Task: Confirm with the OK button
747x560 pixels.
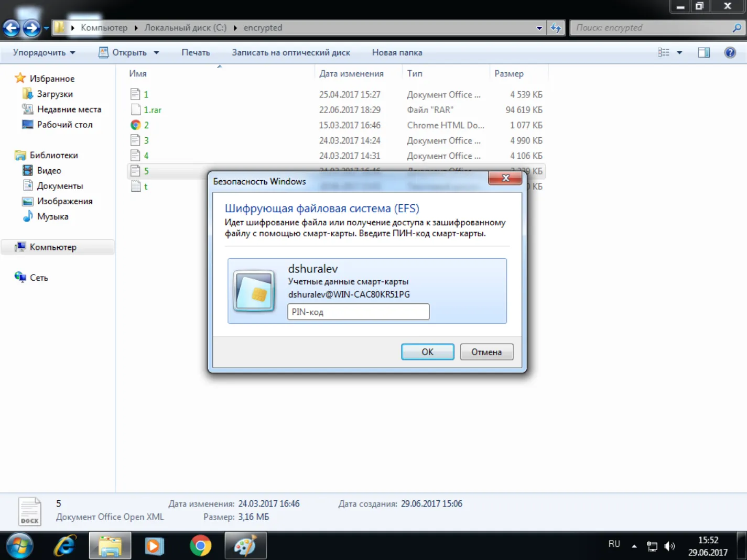Action: tap(427, 352)
